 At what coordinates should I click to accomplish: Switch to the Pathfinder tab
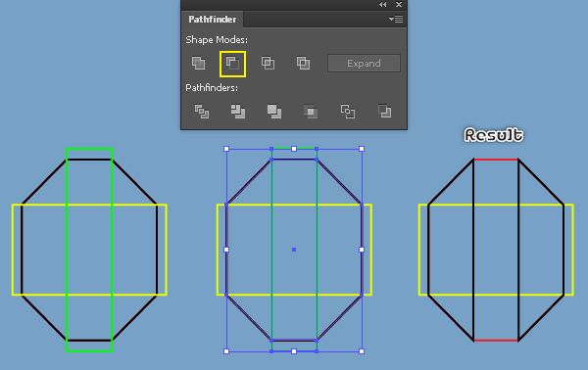click(213, 20)
